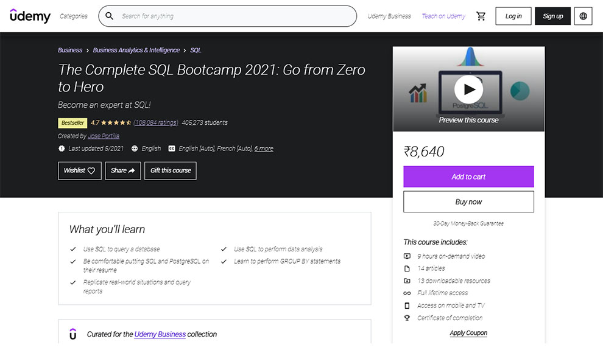Click '13 downloadable resources' text
Viewport: 603px width, 364px height.
(454, 281)
